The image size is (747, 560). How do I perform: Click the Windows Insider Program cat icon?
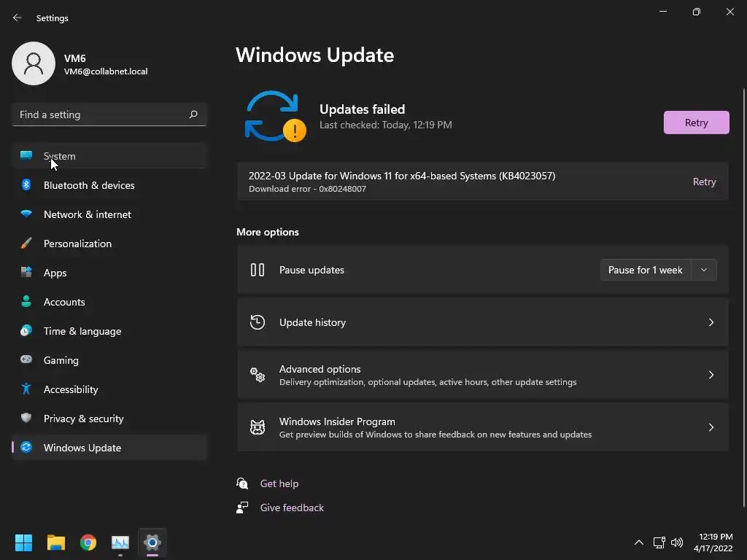(x=258, y=427)
